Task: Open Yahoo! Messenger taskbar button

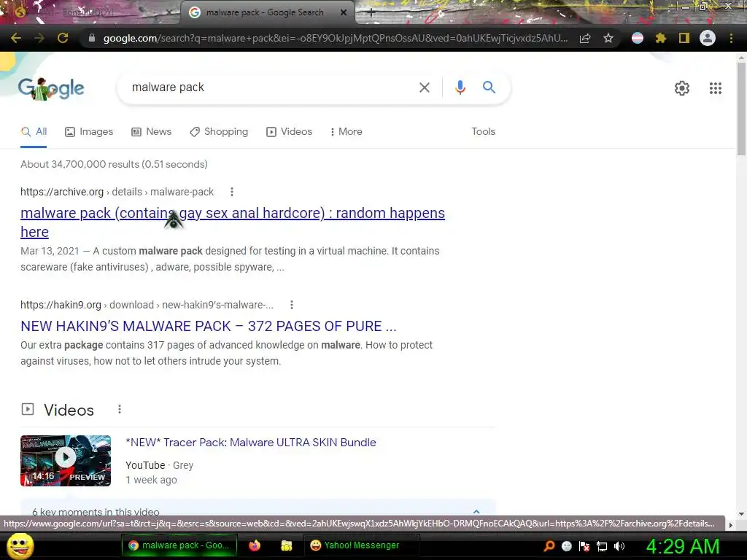Action: tap(361, 545)
